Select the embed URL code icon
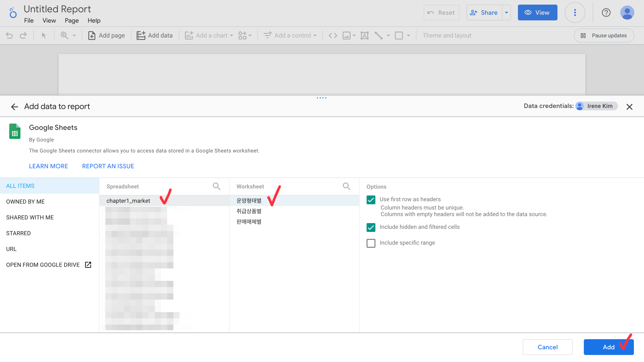 333,36
